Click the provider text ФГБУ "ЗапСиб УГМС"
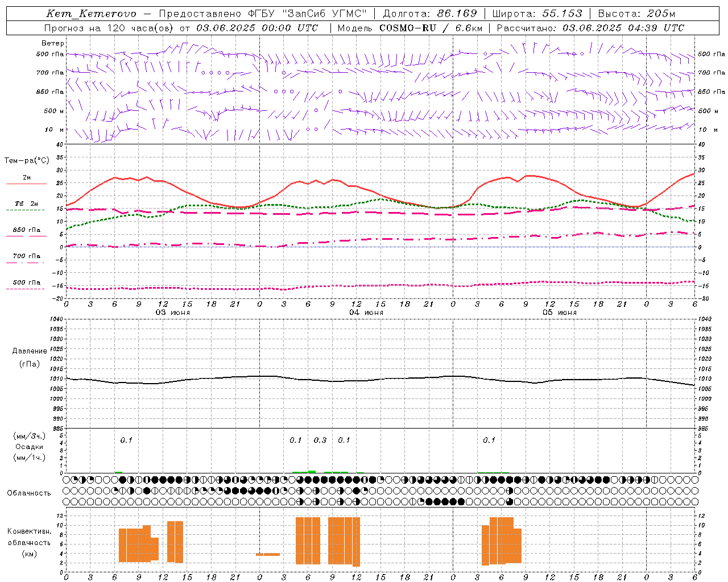 pyautogui.click(x=307, y=14)
